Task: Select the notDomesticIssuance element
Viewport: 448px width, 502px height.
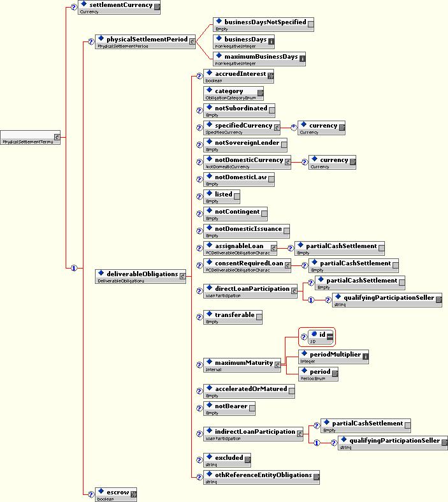Action: coord(247,231)
